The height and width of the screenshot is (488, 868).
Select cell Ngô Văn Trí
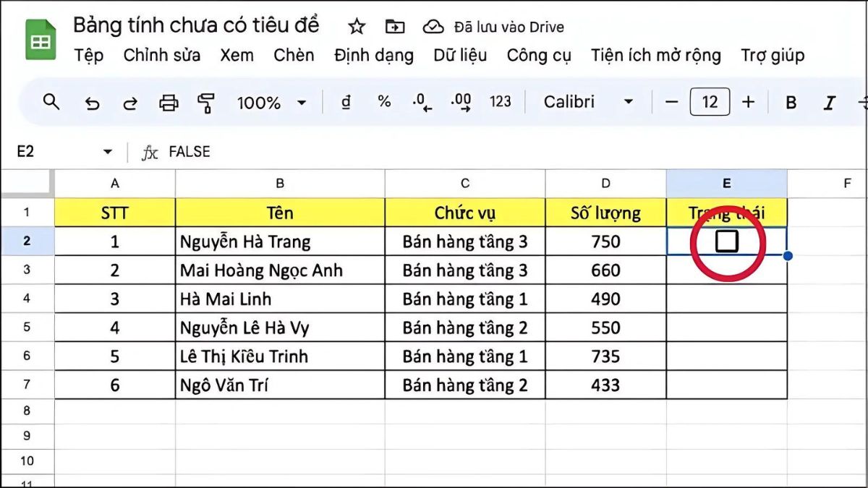280,385
